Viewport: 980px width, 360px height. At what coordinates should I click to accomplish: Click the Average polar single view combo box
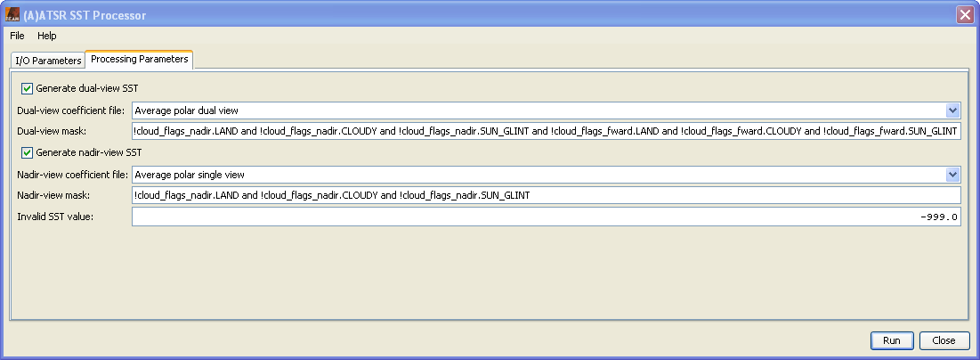(x=534, y=175)
